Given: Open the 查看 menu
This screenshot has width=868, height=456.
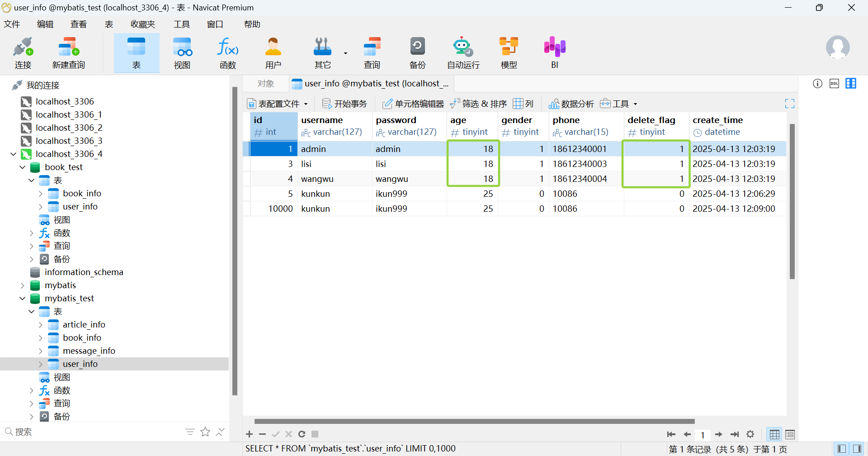Looking at the screenshot, I should [x=79, y=24].
